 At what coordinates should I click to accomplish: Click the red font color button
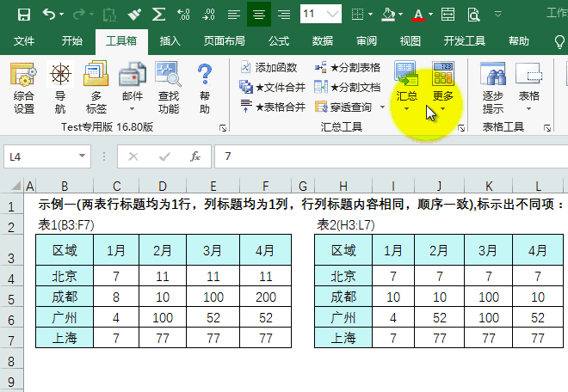coord(418,14)
